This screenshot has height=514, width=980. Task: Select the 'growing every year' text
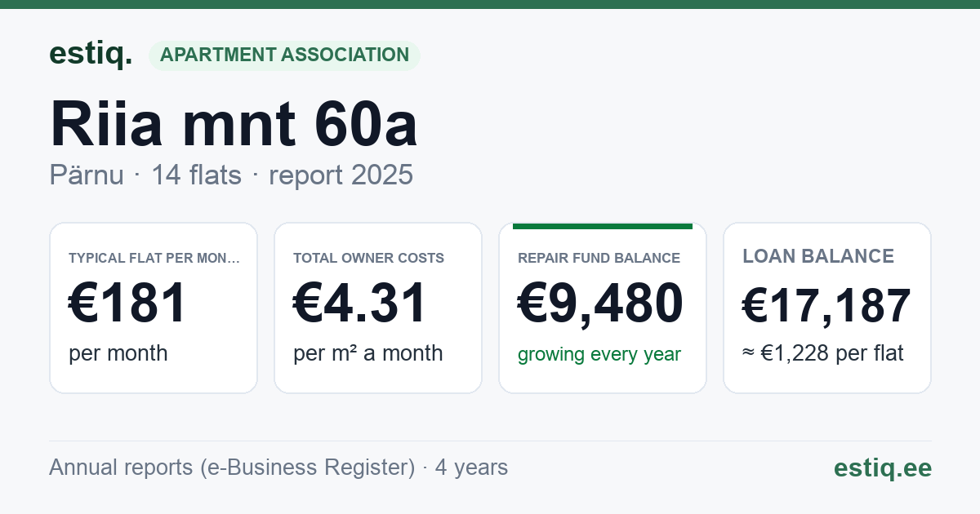(x=599, y=354)
